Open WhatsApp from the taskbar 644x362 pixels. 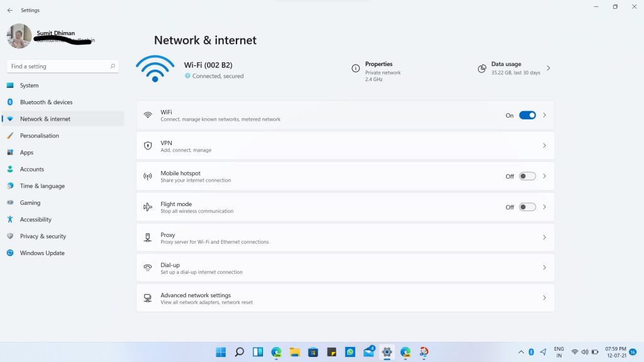point(350,352)
